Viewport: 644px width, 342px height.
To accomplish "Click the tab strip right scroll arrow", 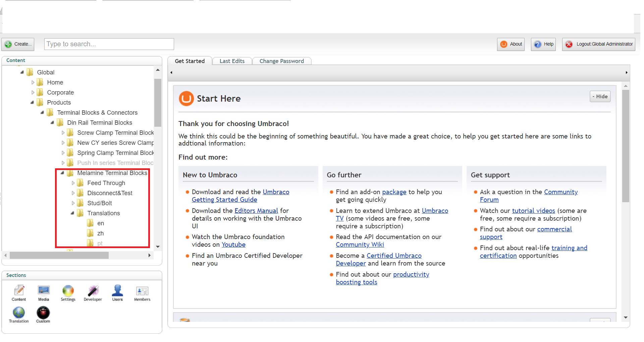I will tap(627, 72).
